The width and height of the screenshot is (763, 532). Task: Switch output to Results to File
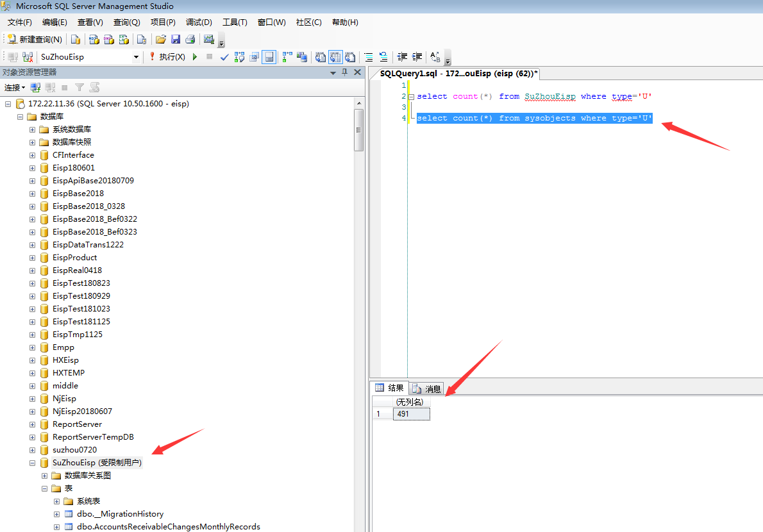(x=350, y=57)
